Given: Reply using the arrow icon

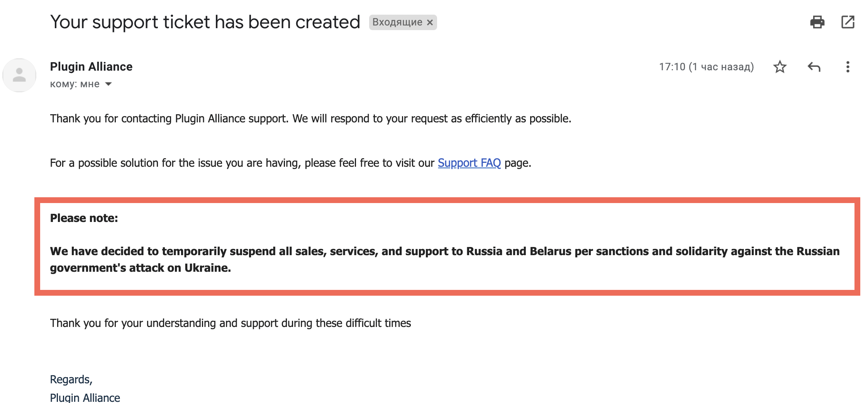Looking at the screenshot, I should (814, 67).
